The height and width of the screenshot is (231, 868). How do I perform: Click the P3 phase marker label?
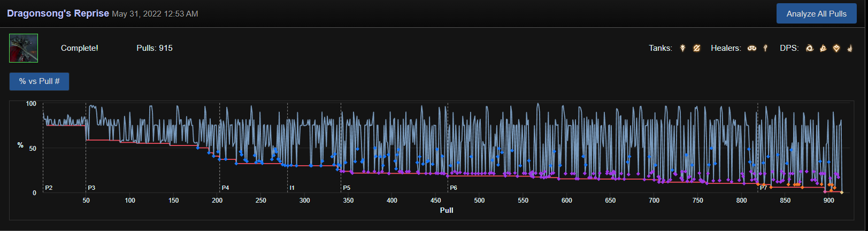point(91,188)
